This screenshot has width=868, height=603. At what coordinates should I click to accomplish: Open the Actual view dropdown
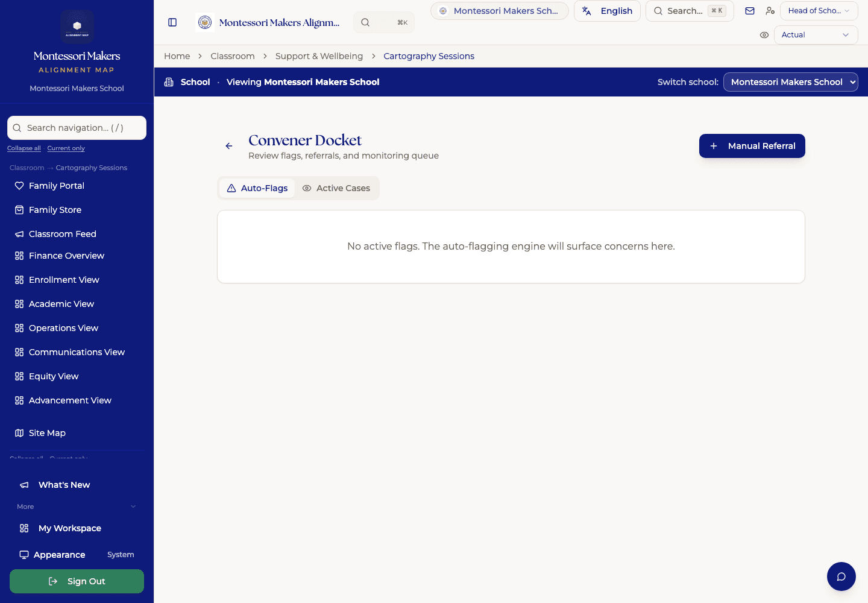[x=816, y=35]
